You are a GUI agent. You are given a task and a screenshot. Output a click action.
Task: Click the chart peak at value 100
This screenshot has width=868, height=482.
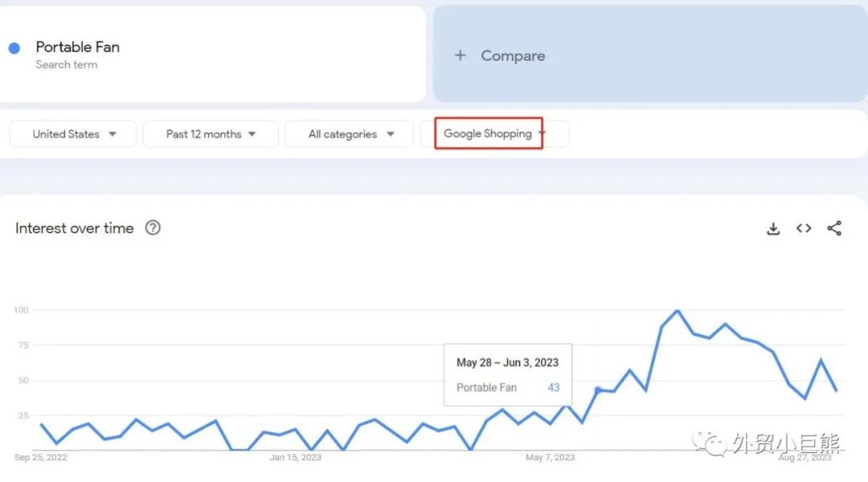pyautogui.click(x=678, y=311)
